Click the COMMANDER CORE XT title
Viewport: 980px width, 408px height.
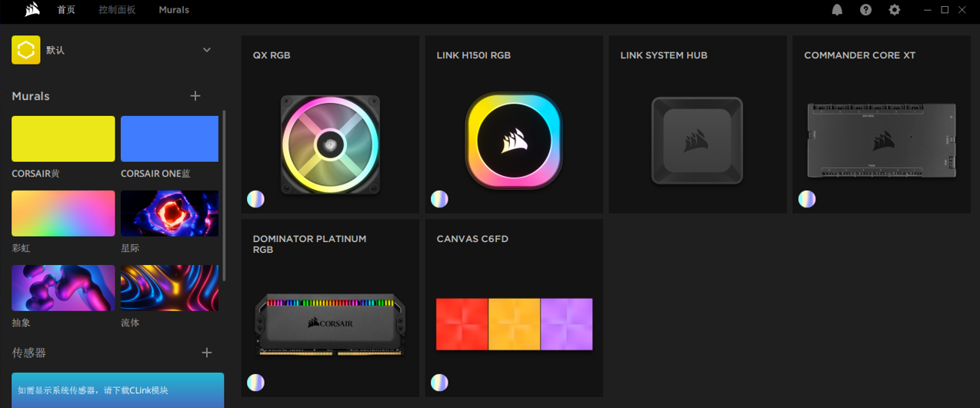point(860,55)
